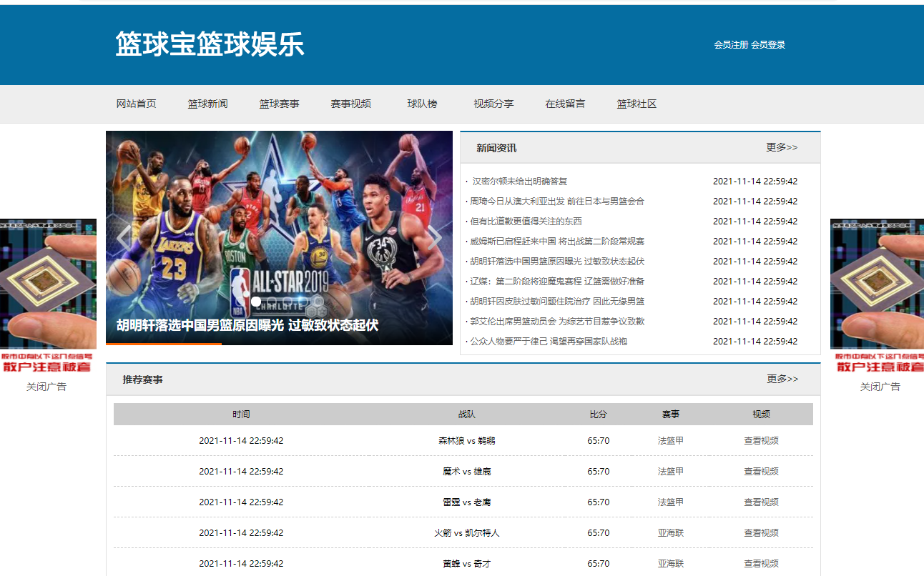View video for 森林狼 vs 鹈鹕
The width and height of the screenshot is (924, 576).
point(761,441)
